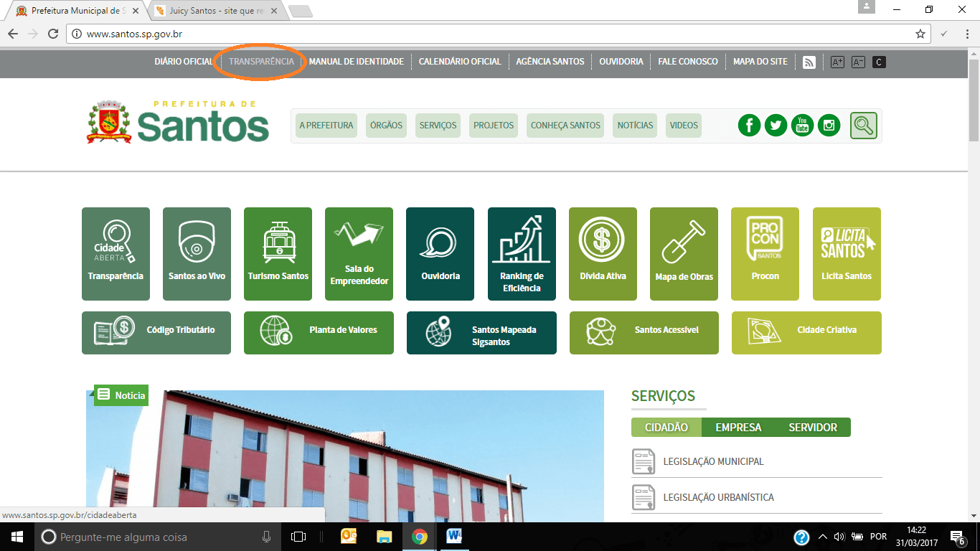Click the magnifier search icon

click(x=864, y=126)
